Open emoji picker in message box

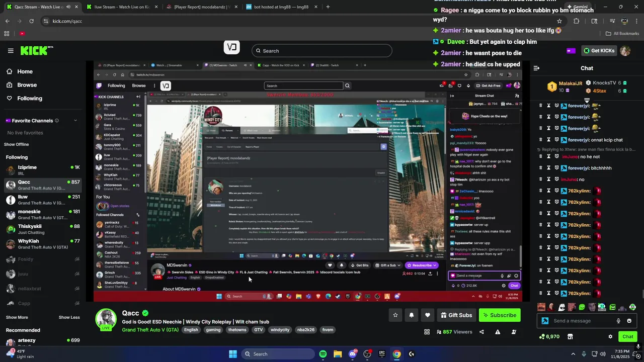click(x=629, y=321)
